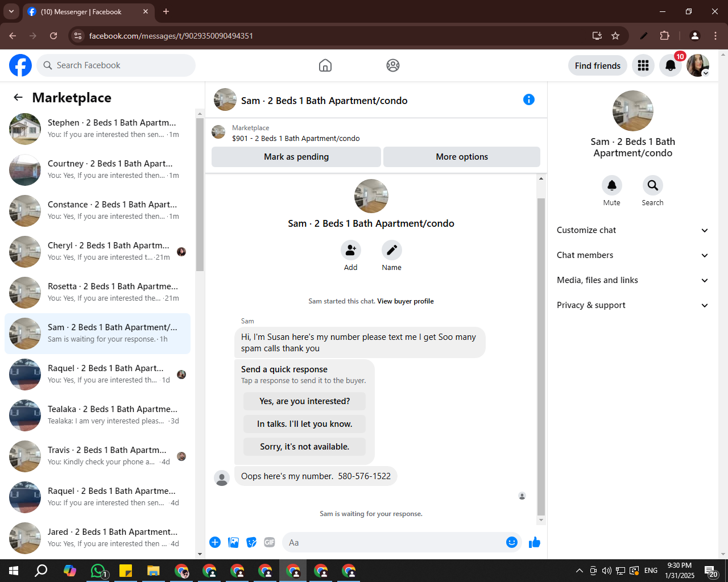728x582 pixels.
Task: Open a new browser tab
Action: point(166,11)
